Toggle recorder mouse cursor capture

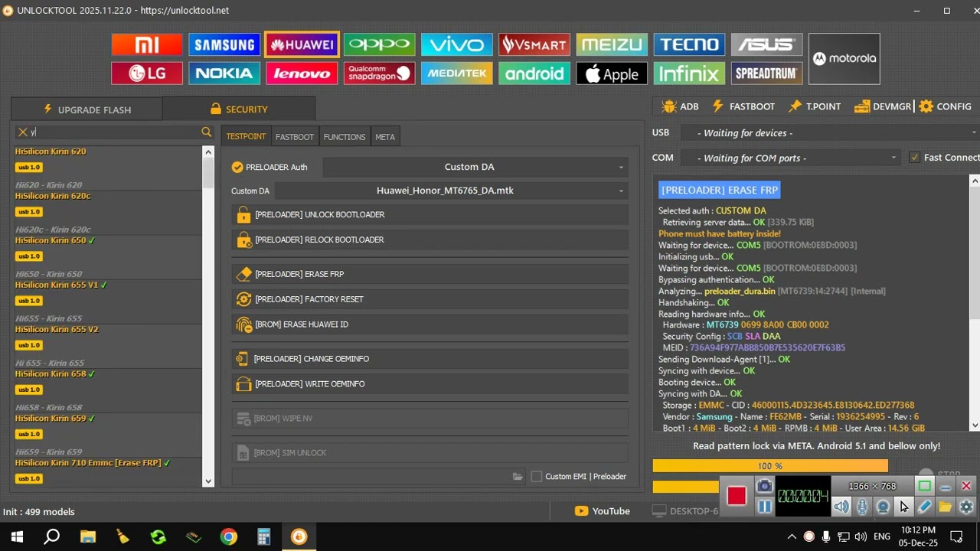click(x=904, y=507)
